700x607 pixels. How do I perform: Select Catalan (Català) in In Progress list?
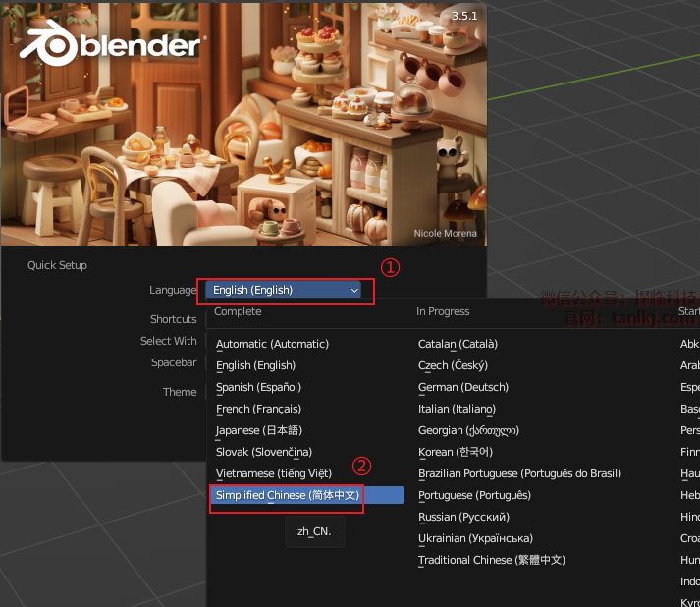(x=458, y=344)
